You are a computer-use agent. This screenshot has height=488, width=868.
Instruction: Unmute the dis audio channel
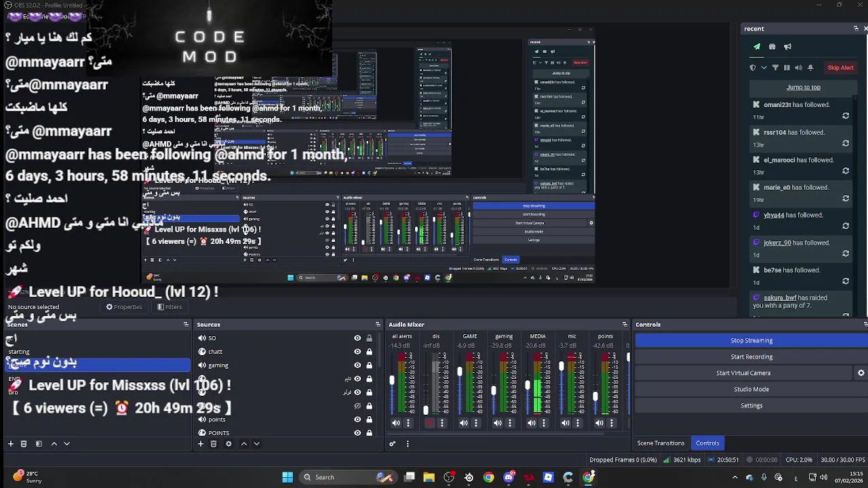[430, 423]
